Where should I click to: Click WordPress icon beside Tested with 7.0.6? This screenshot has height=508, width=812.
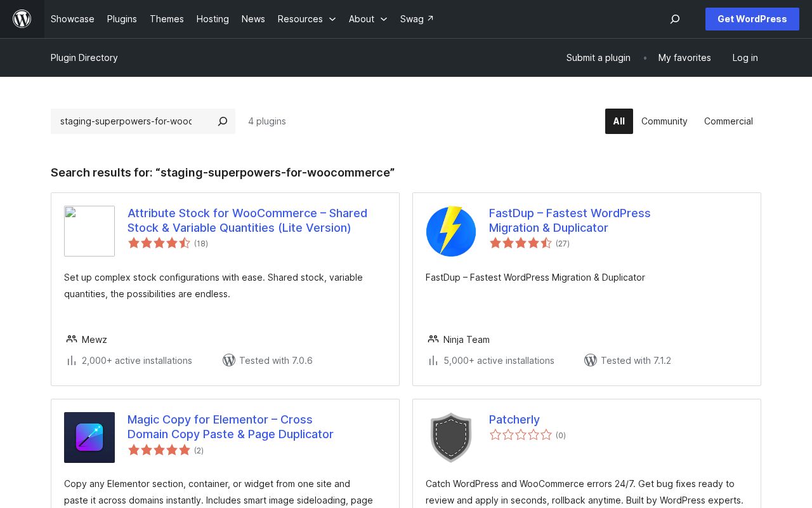pyautogui.click(x=229, y=360)
